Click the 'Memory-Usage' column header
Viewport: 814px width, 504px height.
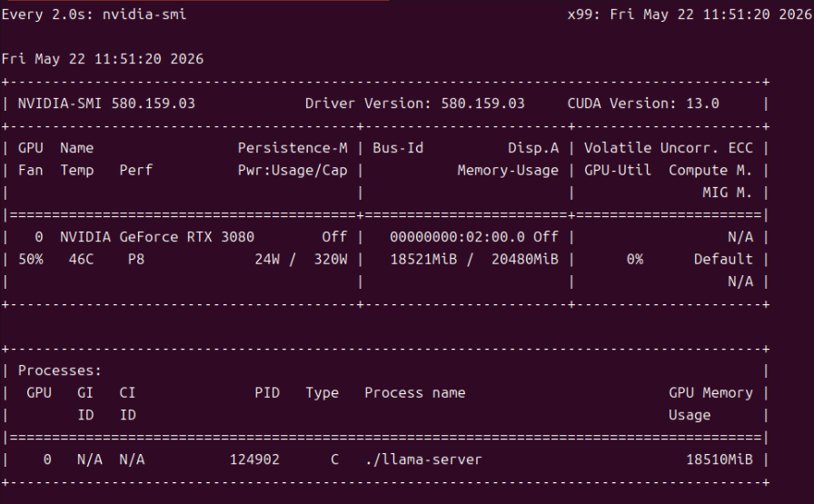pyautogui.click(x=508, y=170)
